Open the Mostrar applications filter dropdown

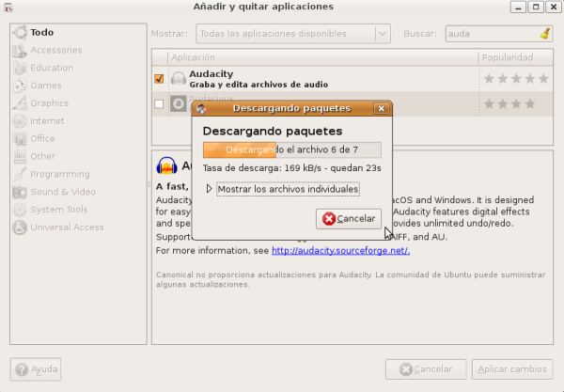[292, 34]
